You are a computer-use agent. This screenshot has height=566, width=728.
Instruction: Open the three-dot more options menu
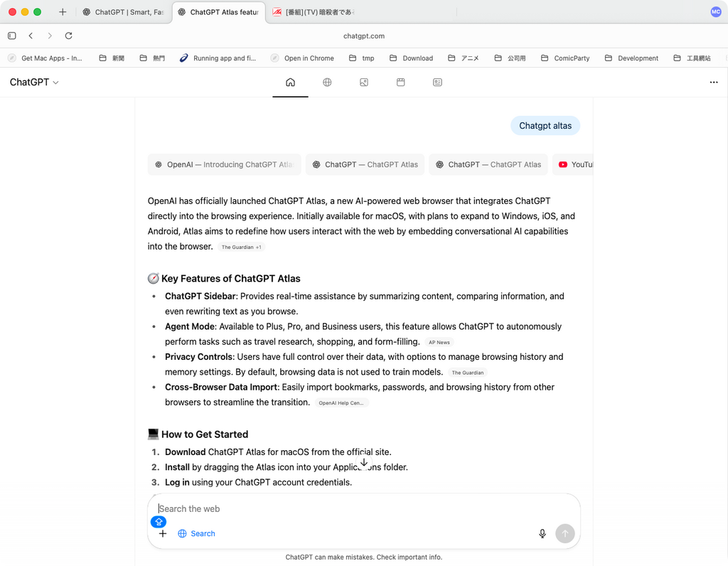(x=713, y=82)
